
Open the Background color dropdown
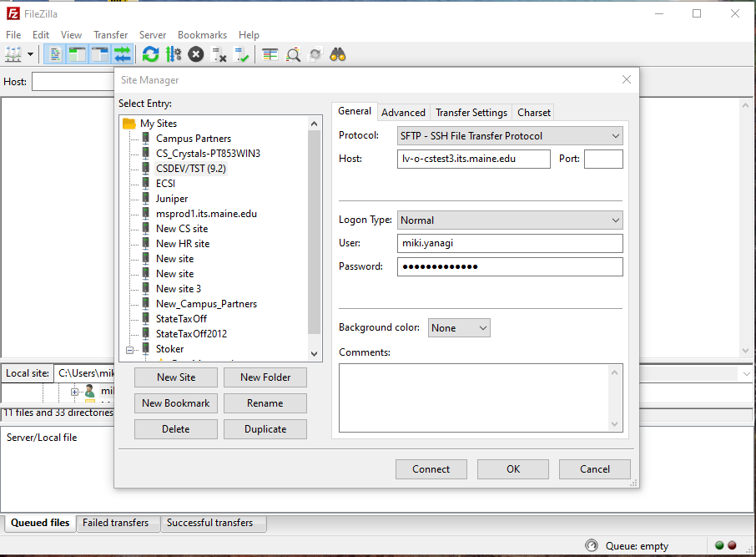(459, 327)
